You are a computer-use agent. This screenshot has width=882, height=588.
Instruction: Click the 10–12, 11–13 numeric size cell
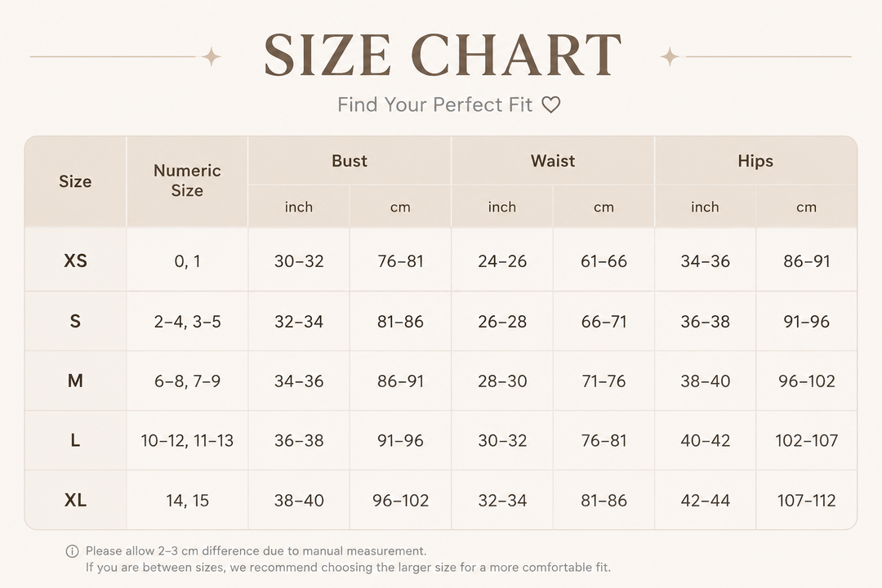coord(187,440)
